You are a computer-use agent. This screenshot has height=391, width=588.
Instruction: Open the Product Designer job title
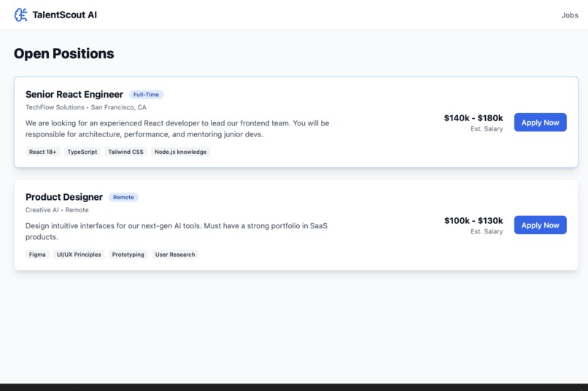point(64,197)
